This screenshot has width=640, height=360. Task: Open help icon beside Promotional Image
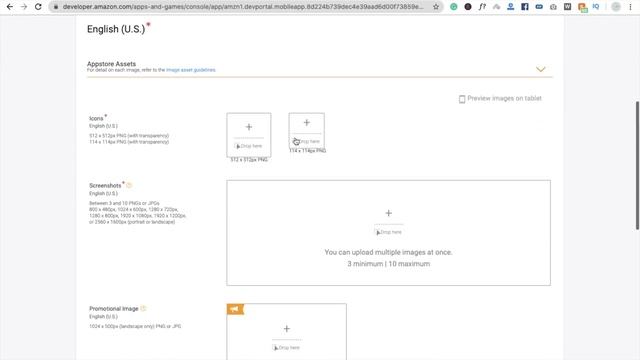point(143,309)
